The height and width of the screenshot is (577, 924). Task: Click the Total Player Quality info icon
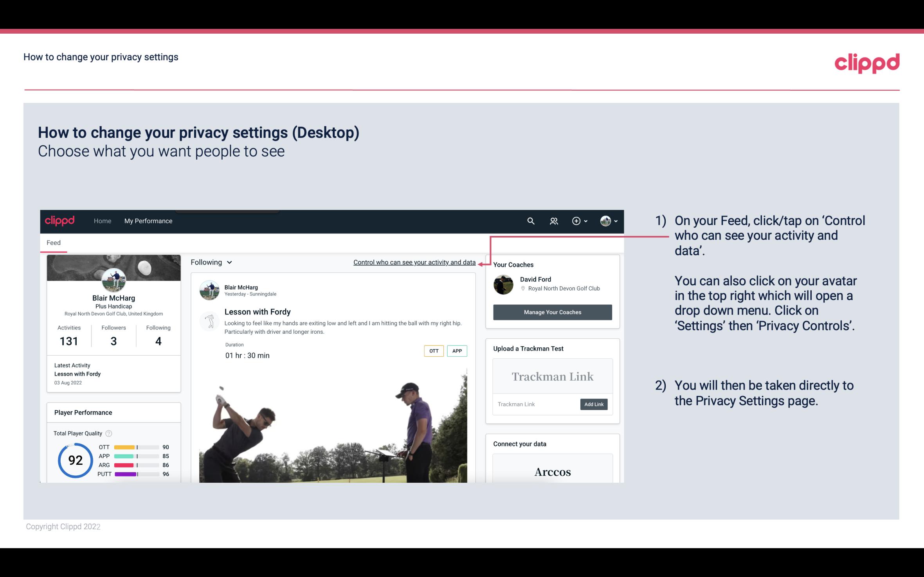click(108, 433)
